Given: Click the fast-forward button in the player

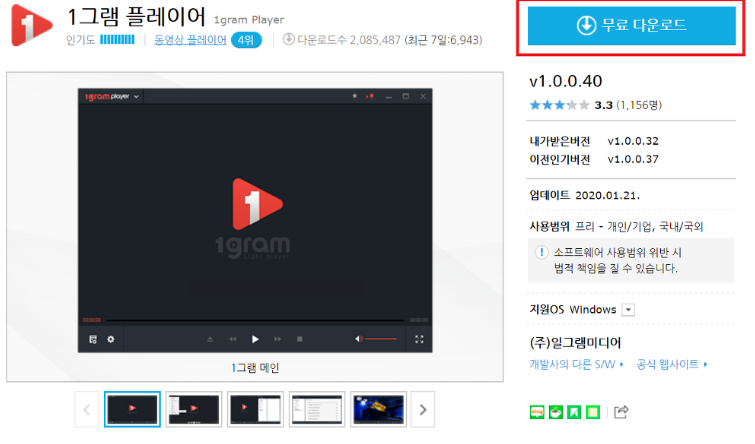Looking at the screenshot, I should pos(277,340).
